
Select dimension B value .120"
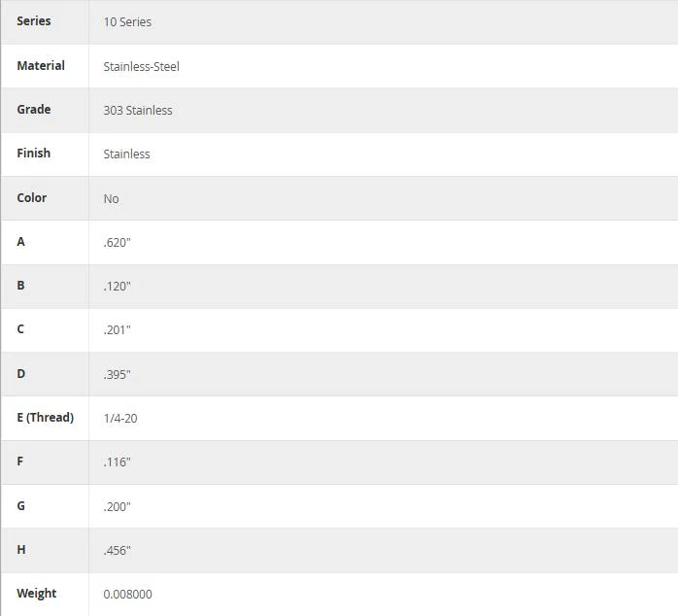click(x=117, y=286)
